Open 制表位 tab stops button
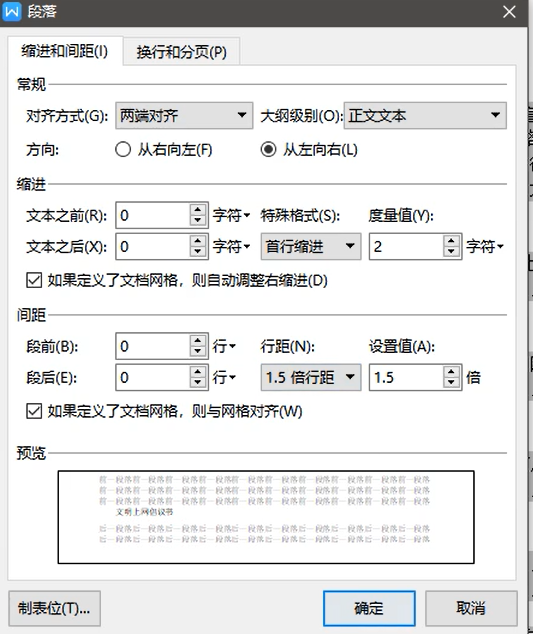533x634 pixels. (x=54, y=608)
